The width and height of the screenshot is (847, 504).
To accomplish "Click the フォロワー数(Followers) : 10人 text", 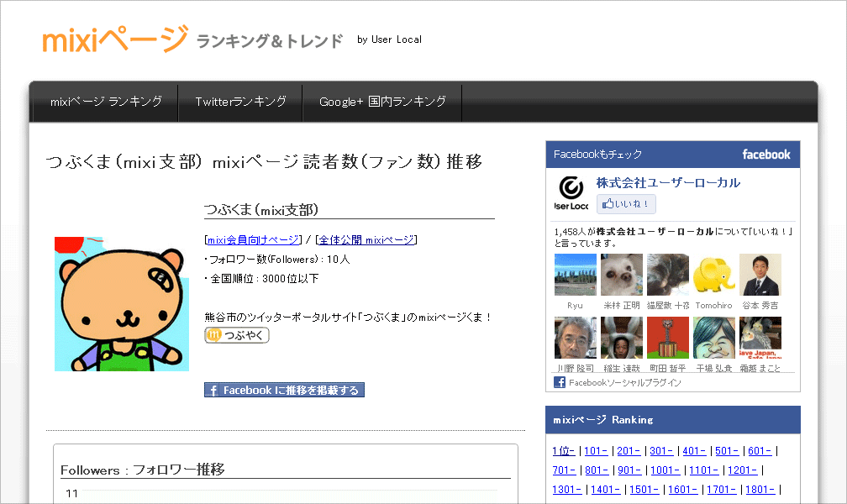I will click(279, 260).
